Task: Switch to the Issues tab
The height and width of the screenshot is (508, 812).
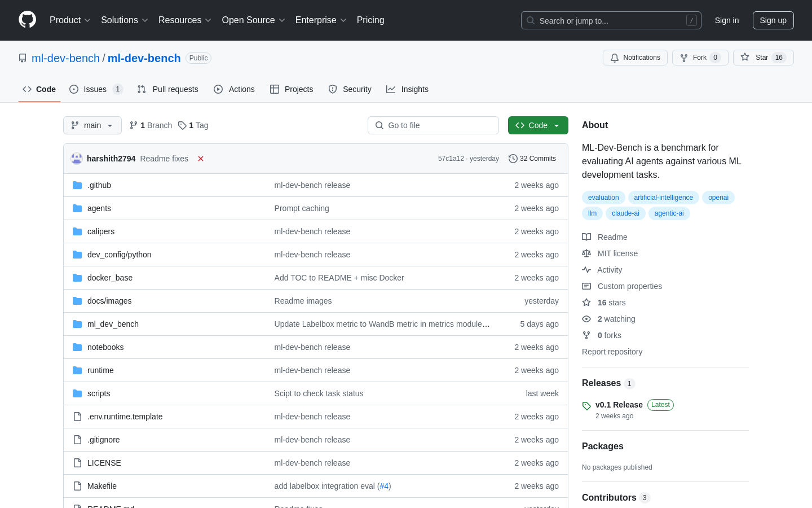Action: (x=96, y=89)
